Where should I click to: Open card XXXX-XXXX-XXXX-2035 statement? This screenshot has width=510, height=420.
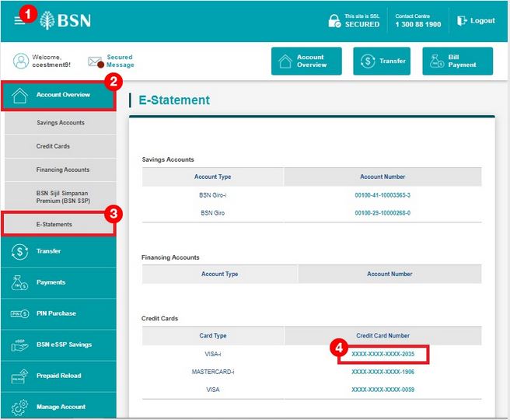(382, 354)
